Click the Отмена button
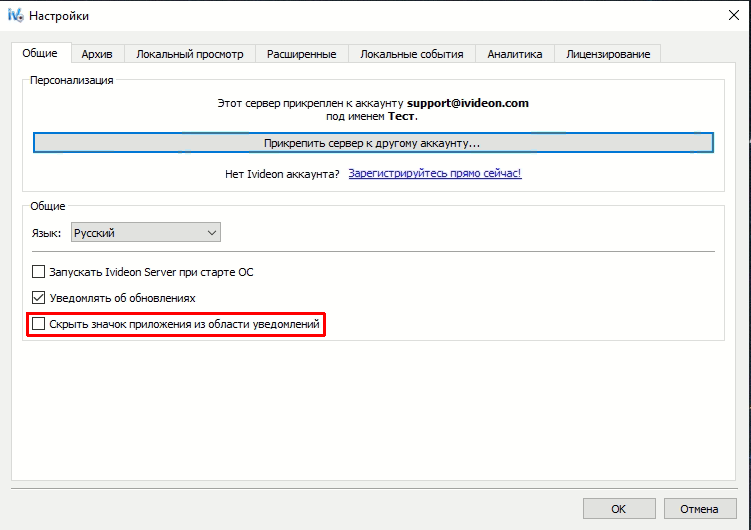 point(700,508)
